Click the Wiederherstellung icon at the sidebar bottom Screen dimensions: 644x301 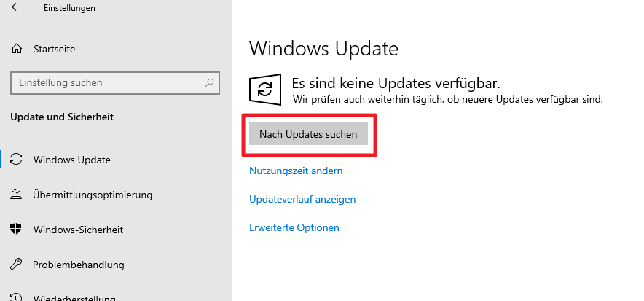click(x=16, y=297)
